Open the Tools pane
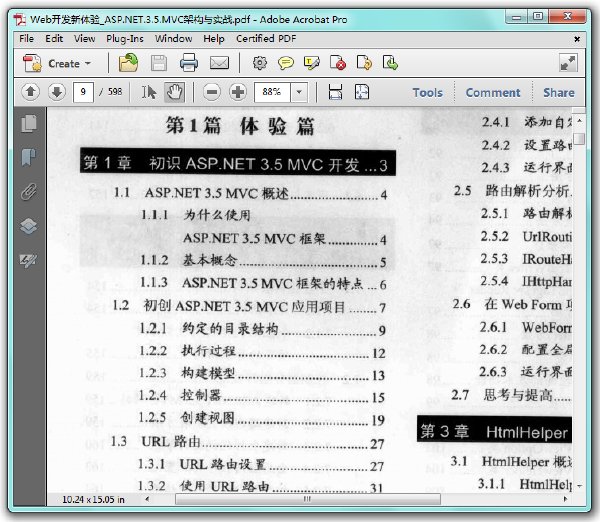 427,93
